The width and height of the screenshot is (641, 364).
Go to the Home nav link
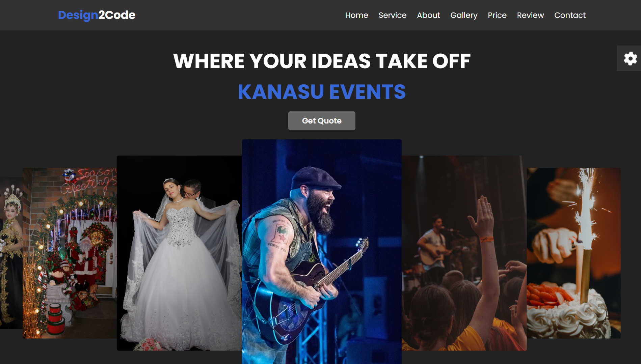click(x=356, y=15)
